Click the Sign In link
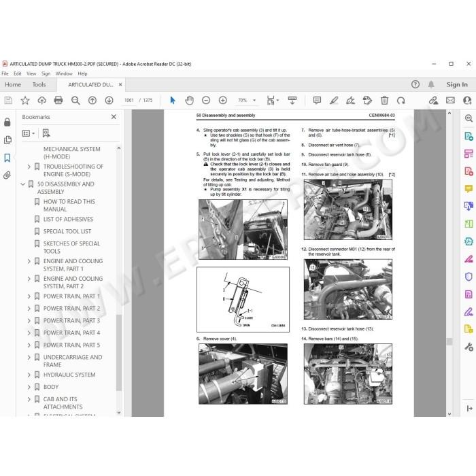This screenshot has height=476, width=476. click(456, 85)
